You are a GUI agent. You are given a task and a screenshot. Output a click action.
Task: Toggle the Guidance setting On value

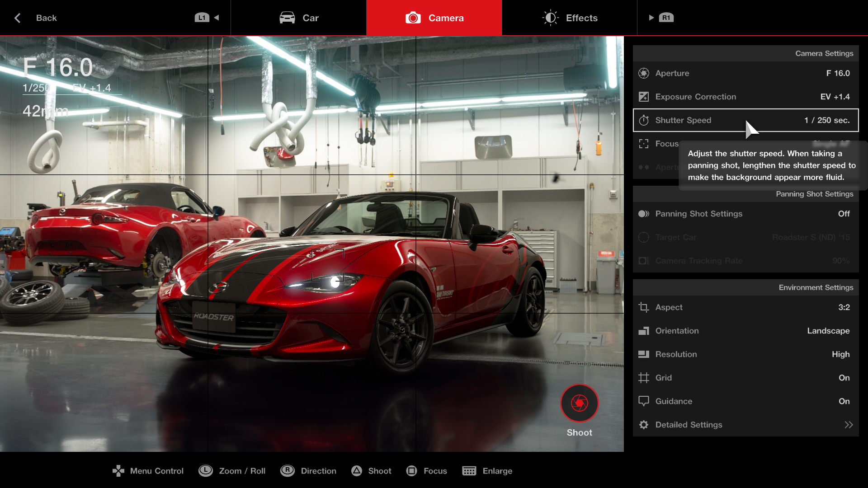(844, 401)
